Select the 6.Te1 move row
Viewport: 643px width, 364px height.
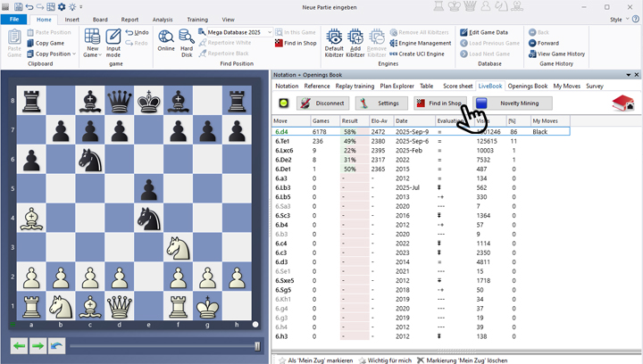click(286, 141)
